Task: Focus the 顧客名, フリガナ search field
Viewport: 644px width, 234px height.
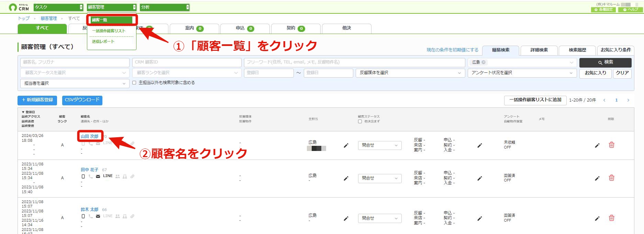Action: [x=75, y=62]
